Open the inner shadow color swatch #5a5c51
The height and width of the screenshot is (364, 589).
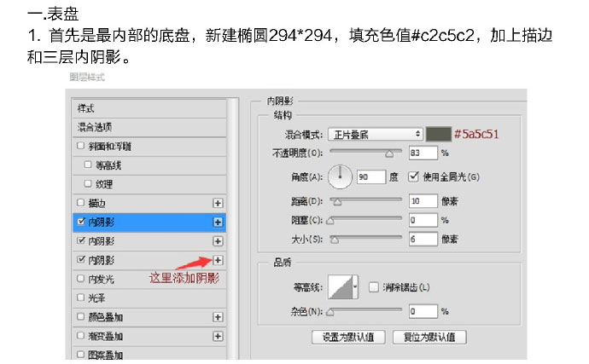click(x=439, y=135)
